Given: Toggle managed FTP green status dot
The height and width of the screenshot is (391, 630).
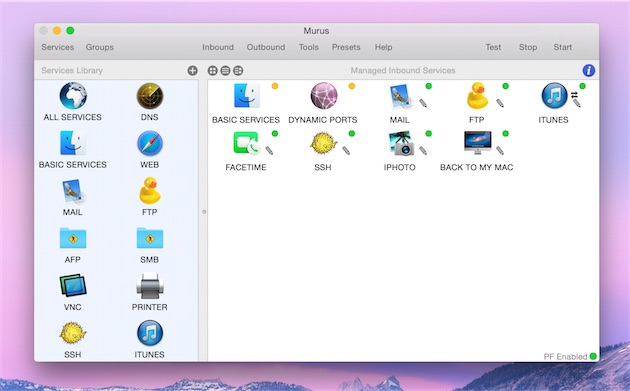Looking at the screenshot, I should [505, 86].
